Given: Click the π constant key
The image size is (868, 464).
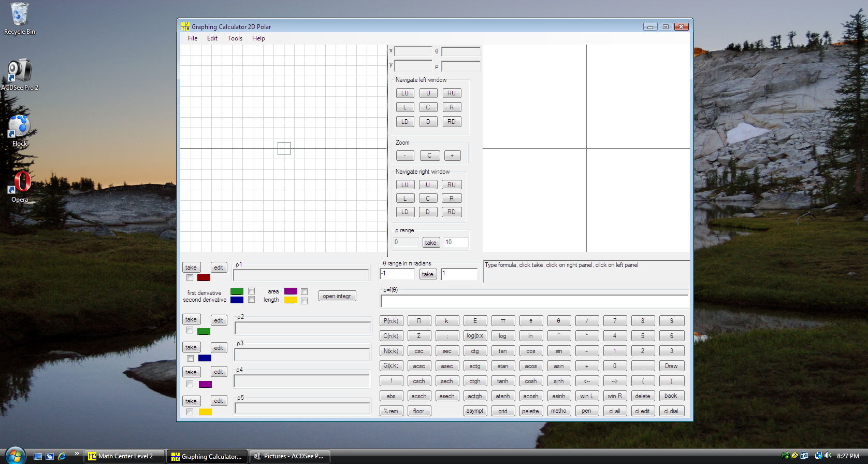Looking at the screenshot, I should coord(503,321).
